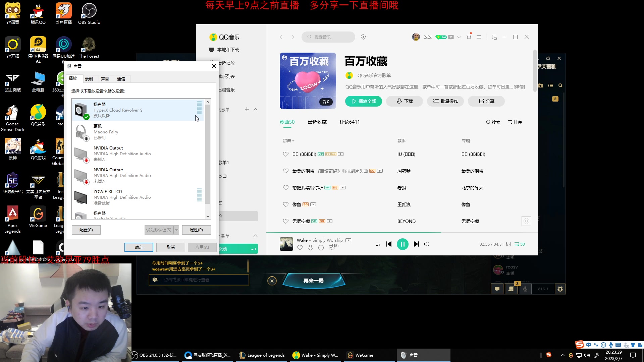Like the song 最美的期待
This screenshot has width=644, height=362.
tap(286, 171)
